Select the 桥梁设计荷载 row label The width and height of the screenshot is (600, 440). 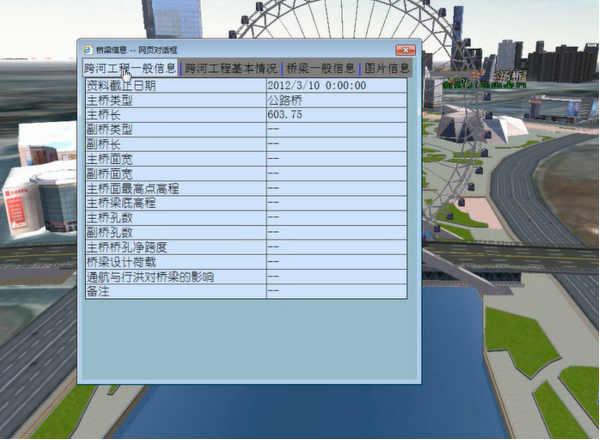pyautogui.click(x=122, y=262)
